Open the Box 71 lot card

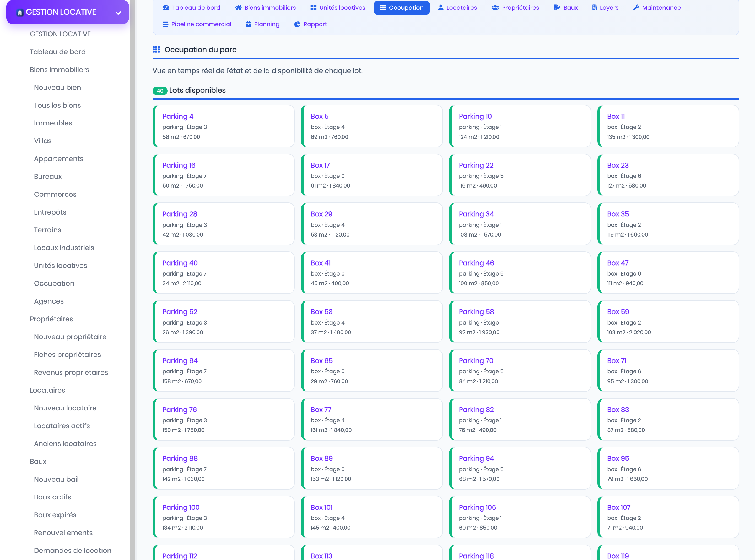click(668, 371)
